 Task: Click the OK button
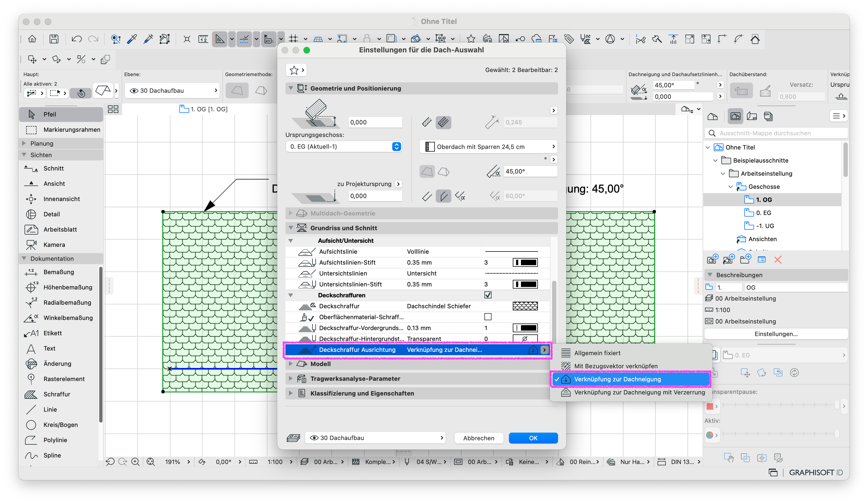(x=533, y=438)
